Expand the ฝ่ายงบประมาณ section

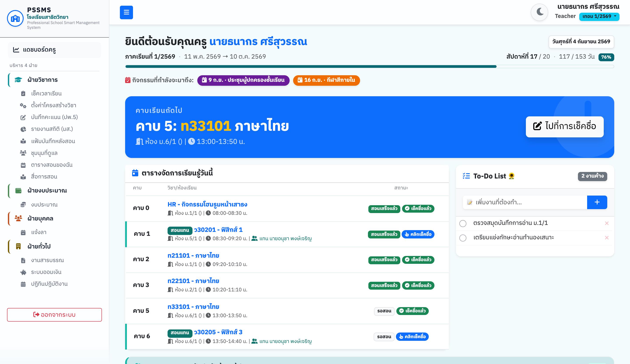54,191
